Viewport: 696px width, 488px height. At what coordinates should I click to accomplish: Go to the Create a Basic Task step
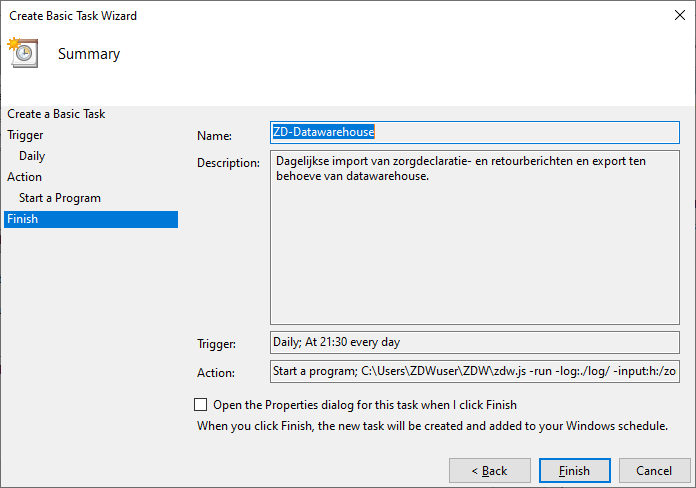(56, 114)
